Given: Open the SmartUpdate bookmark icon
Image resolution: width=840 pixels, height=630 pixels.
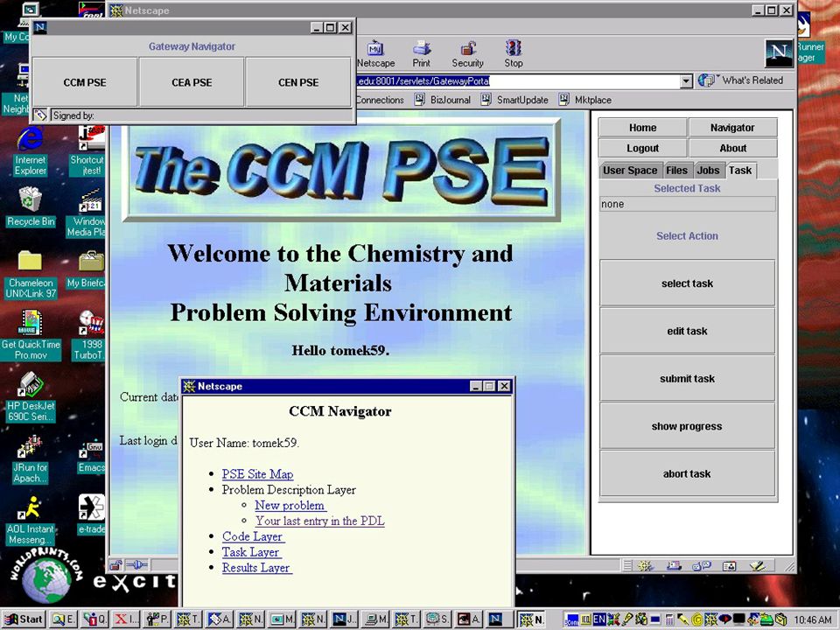Looking at the screenshot, I should pyautogui.click(x=486, y=99).
